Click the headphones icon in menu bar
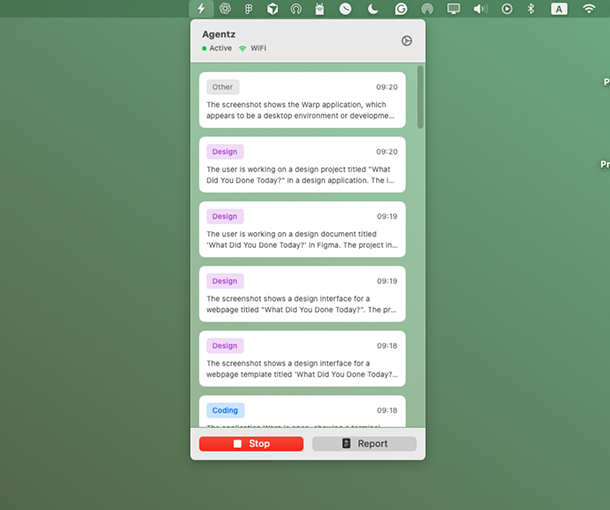610x510 pixels. (x=296, y=9)
